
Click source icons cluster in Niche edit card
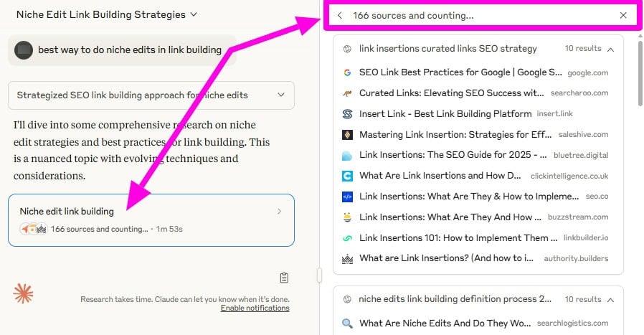[33, 229]
